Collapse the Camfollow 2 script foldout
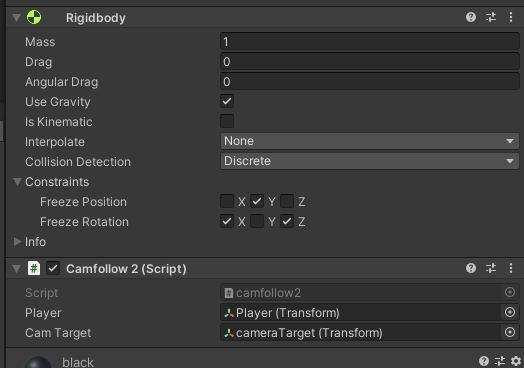The width and height of the screenshot is (524, 368). (16, 268)
